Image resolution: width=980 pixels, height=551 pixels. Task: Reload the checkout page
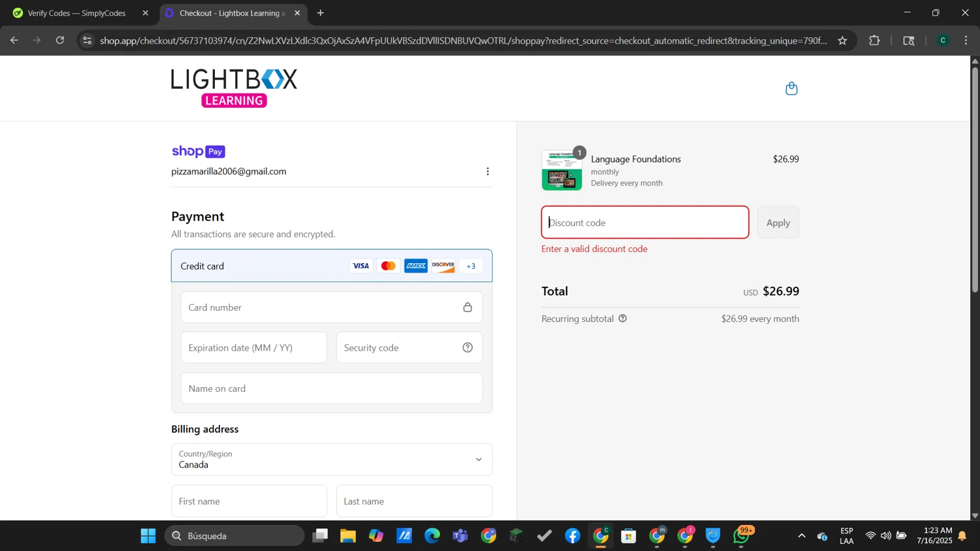60,40
